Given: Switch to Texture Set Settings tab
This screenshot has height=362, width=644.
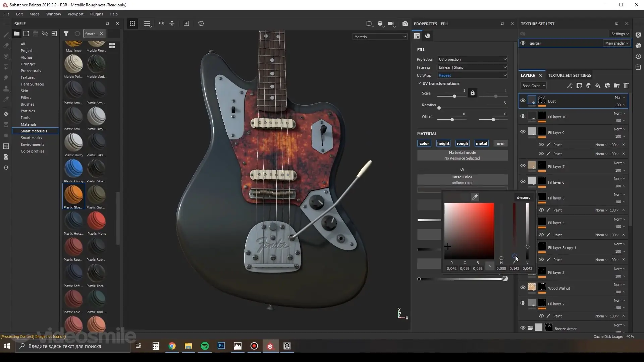Looking at the screenshot, I should 569,75.
